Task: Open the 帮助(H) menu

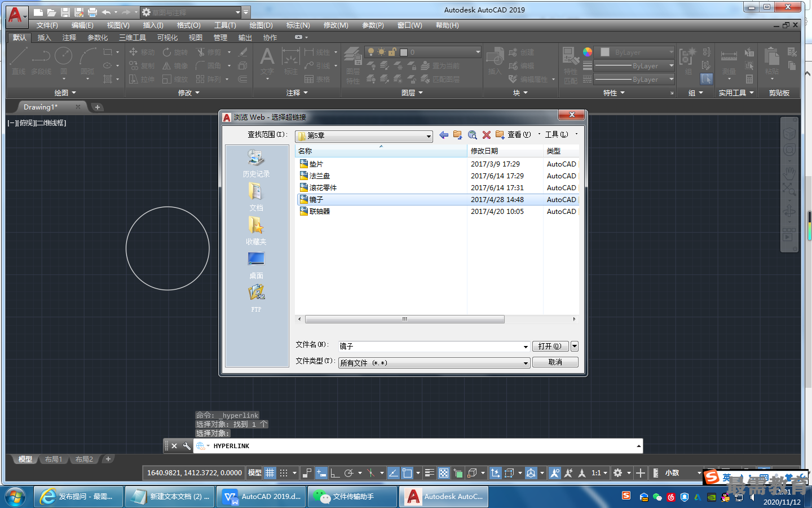Action: click(x=447, y=25)
